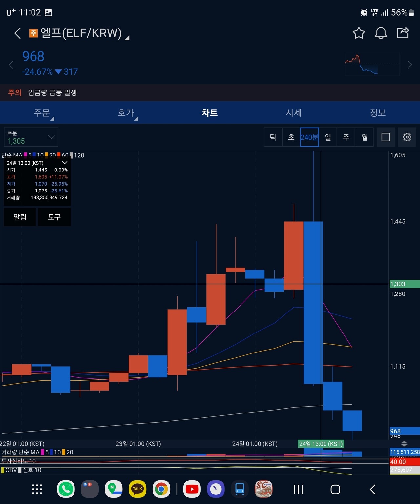Collapse the 24일 13:00 candle info panel

point(65,163)
